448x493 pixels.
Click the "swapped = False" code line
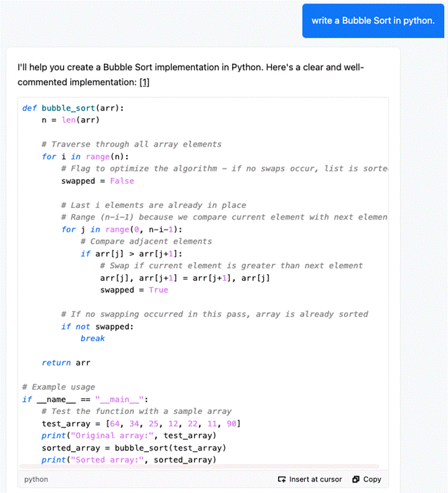[98, 181]
